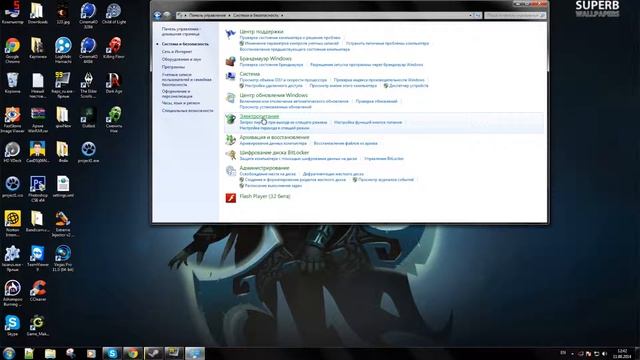The height and width of the screenshot is (360, 640).
Task: Open the Брандмауэр Windows heading link
Action: [266, 58]
